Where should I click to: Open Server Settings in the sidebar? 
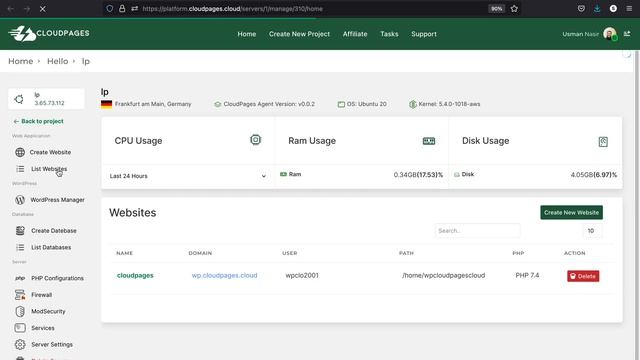(x=52, y=344)
